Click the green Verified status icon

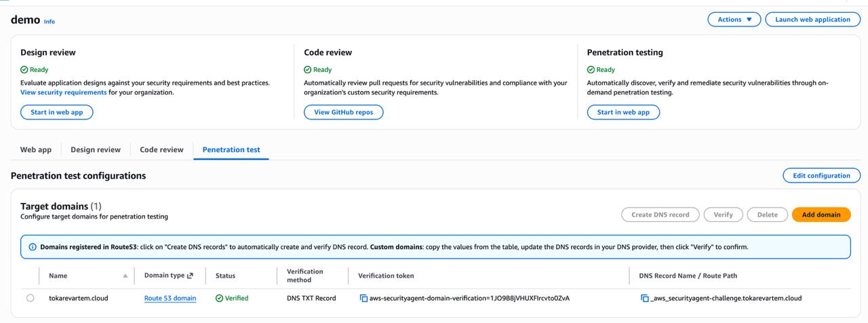(219, 299)
